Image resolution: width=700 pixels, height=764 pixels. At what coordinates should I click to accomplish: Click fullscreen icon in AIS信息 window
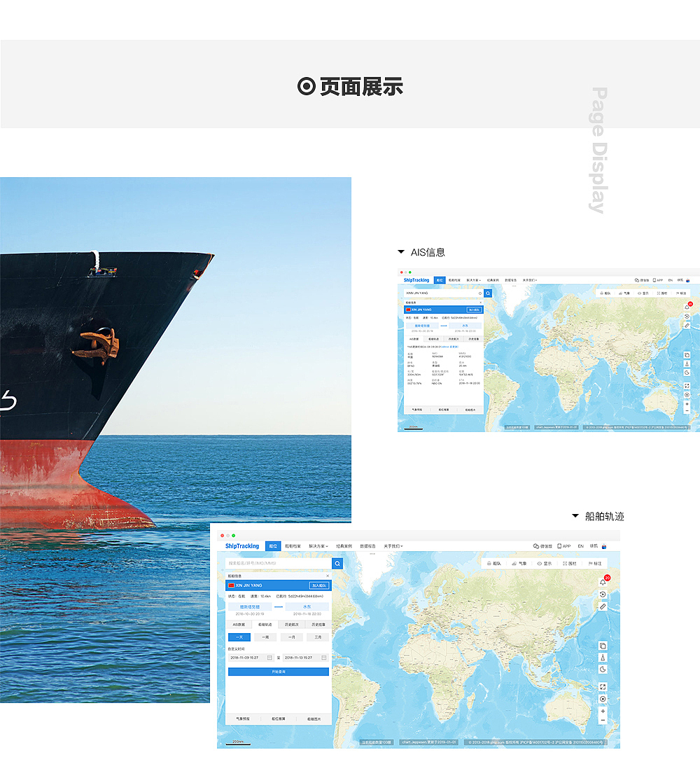click(687, 385)
